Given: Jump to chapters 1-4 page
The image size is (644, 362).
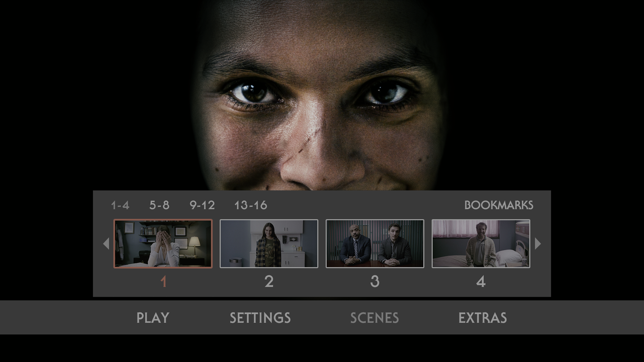Looking at the screenshot, I should pyautogui.click(x=120, y=205).
